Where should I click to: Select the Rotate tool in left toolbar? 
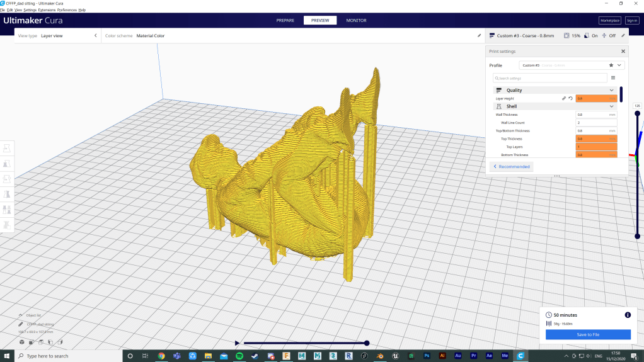7,179
